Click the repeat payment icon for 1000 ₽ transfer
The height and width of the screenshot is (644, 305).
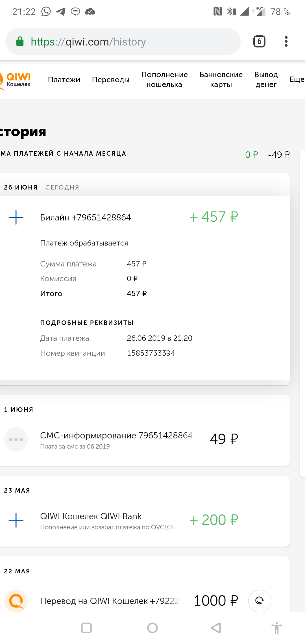click(259, 600)
